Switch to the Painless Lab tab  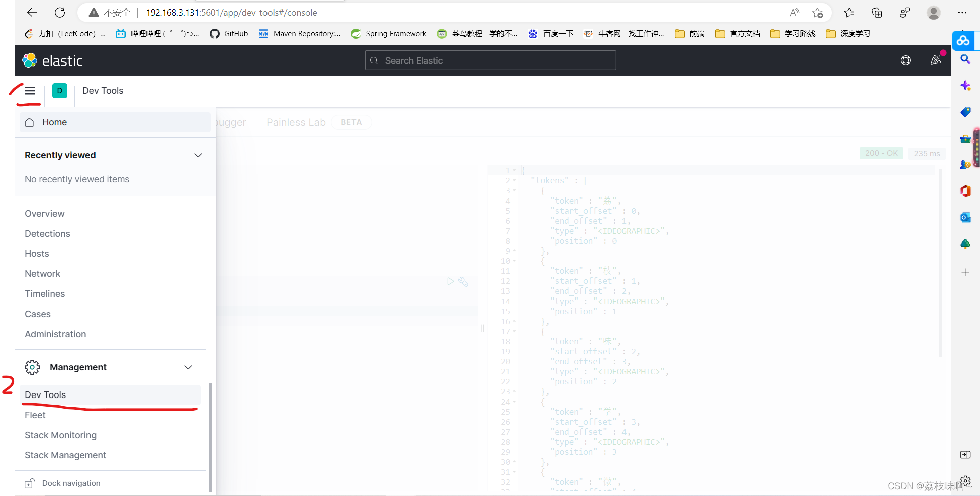pos(296,122)
